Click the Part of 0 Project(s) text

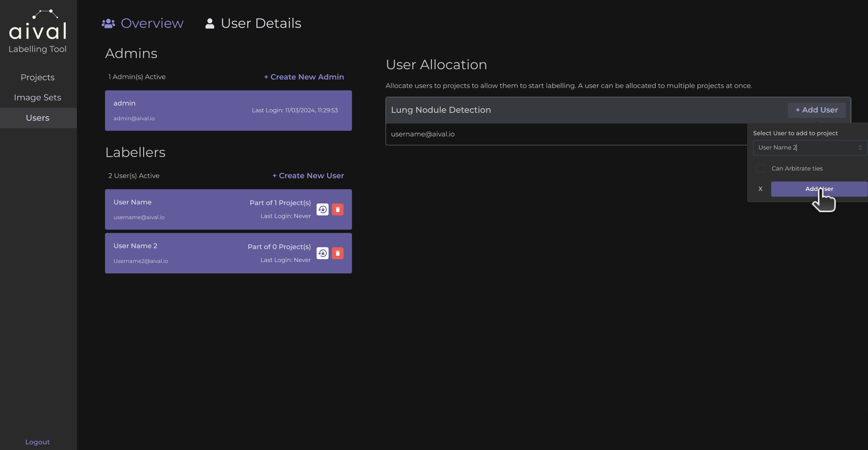(x=279, y=247)
